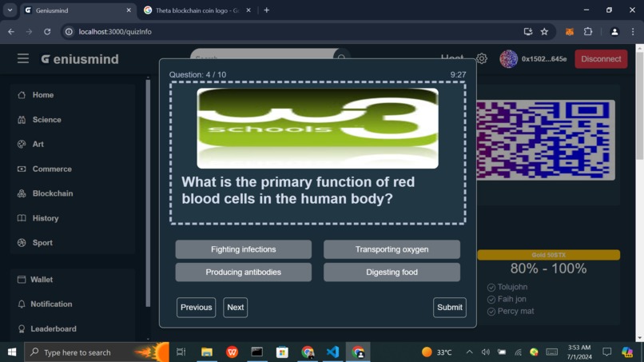
Task: Click the Faih jon list entry
Action: (x=511, y=299)
